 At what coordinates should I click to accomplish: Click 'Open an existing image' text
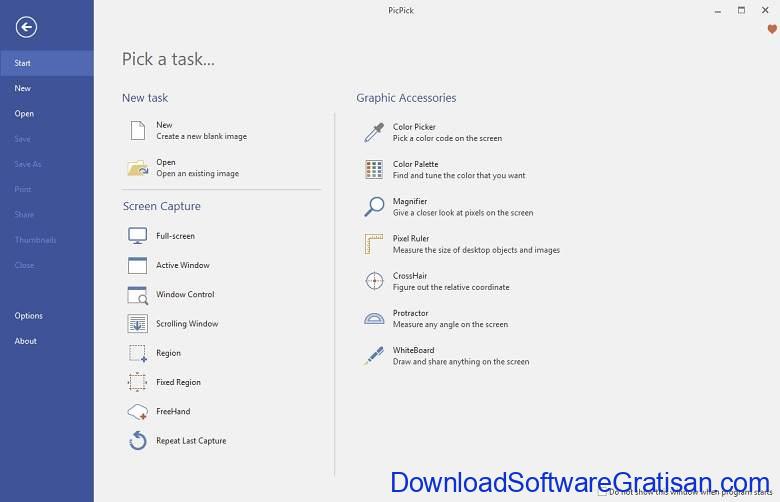[x=197, y=174]
